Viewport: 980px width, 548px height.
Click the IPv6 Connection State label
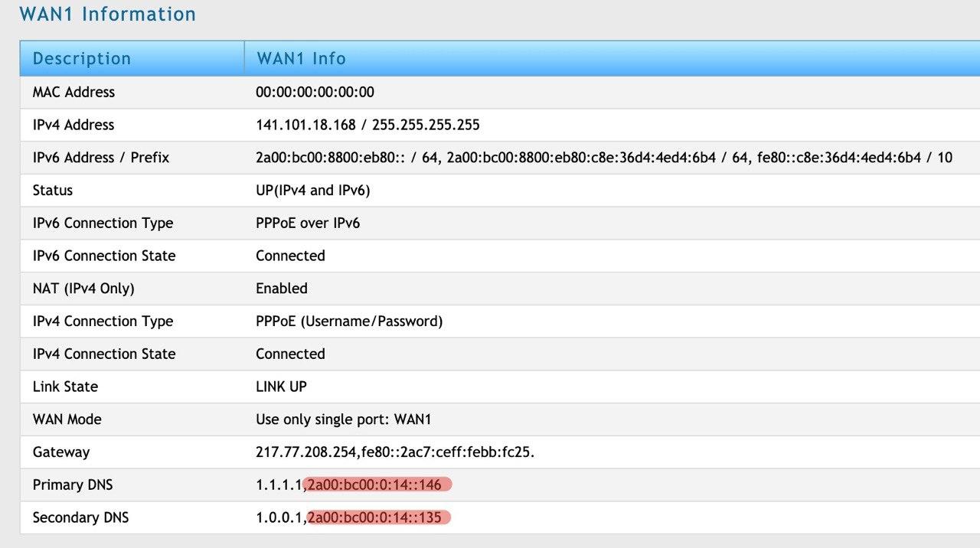[x=104, y=256]
